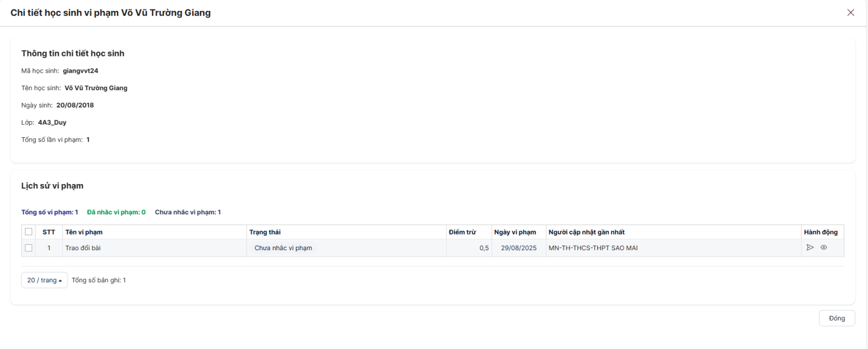Select the Chưa nhắc vi phạm: 1 filter

point(188,212)
